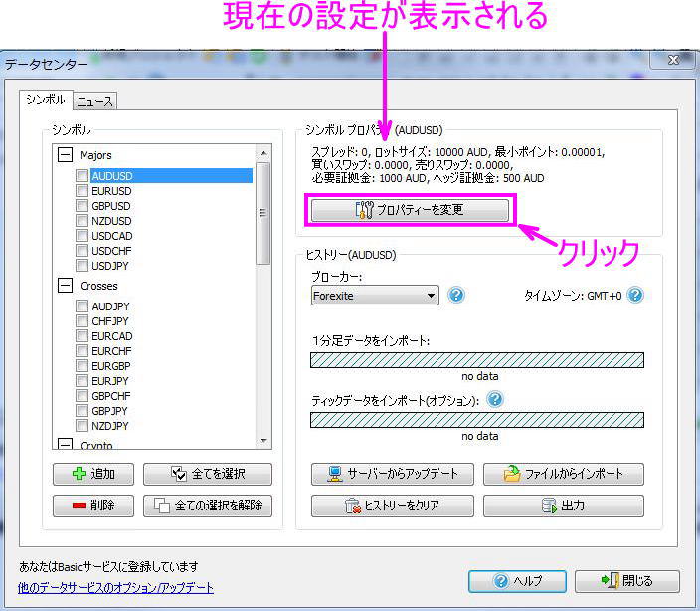Check the USDJPY checkbox
This screenshot has height=611, width=700.
82,266
